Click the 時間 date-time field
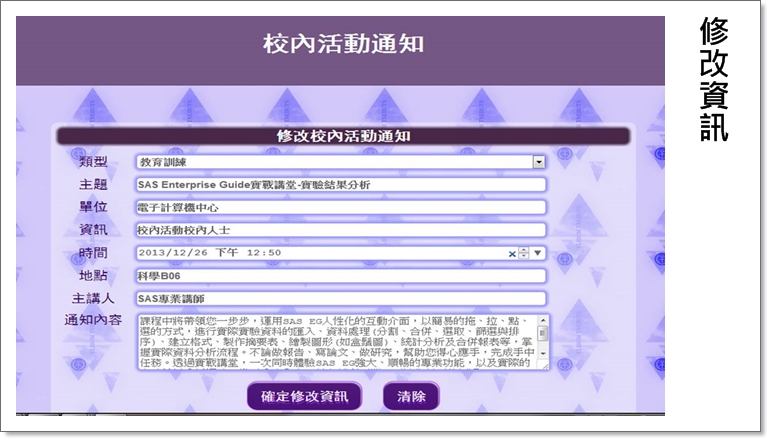The height and width of the screenshot is (438, 767). coord(320,253)
